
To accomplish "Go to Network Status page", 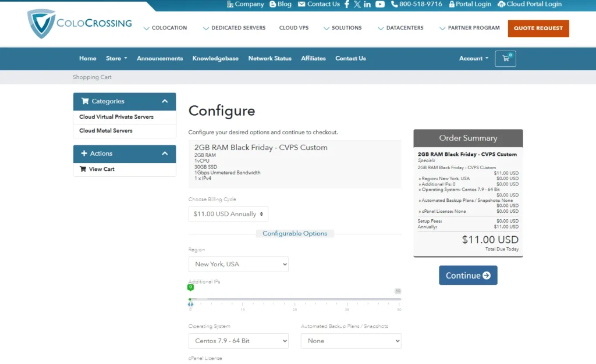I will [269, 58].
